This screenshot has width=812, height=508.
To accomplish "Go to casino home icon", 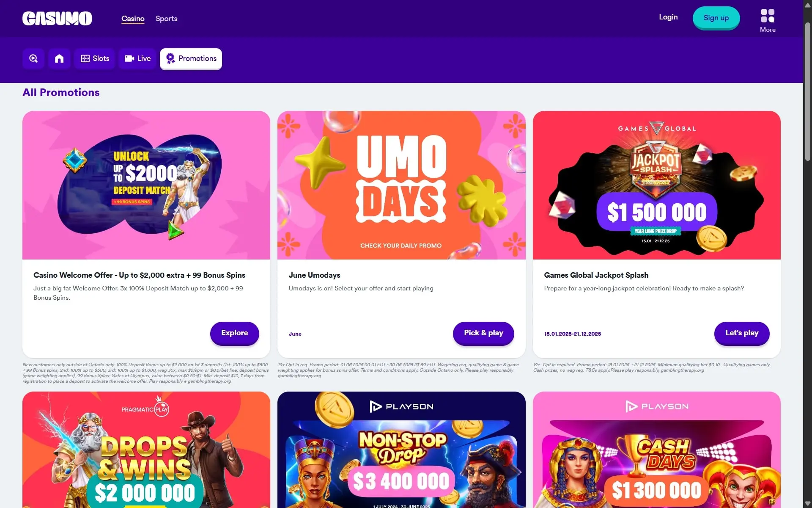I will coord(59,58).
